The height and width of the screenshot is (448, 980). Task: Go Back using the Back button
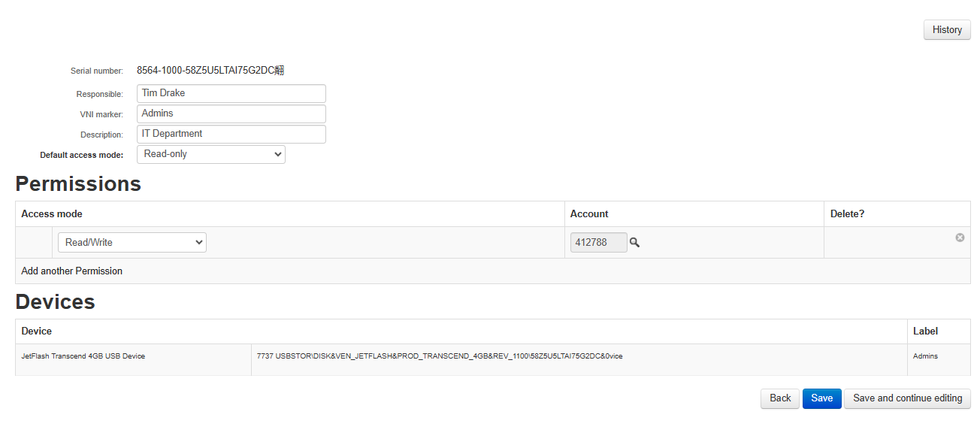coord(779,398)
